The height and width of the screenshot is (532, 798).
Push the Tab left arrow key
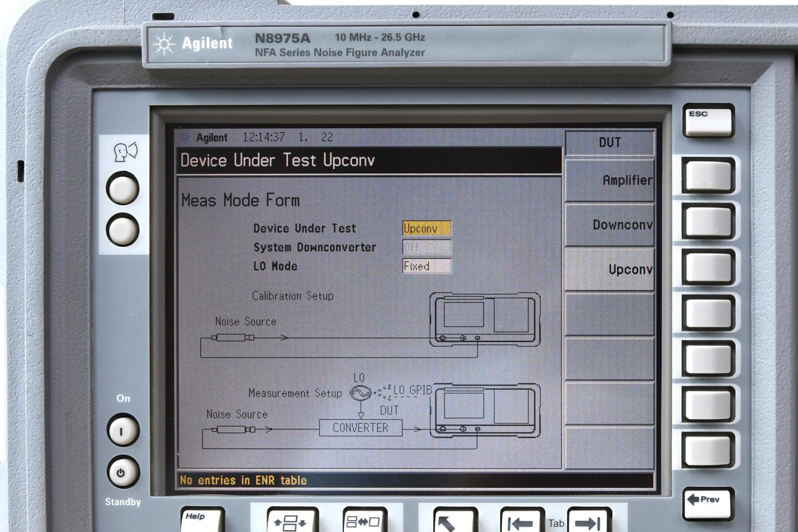point(522,521)
